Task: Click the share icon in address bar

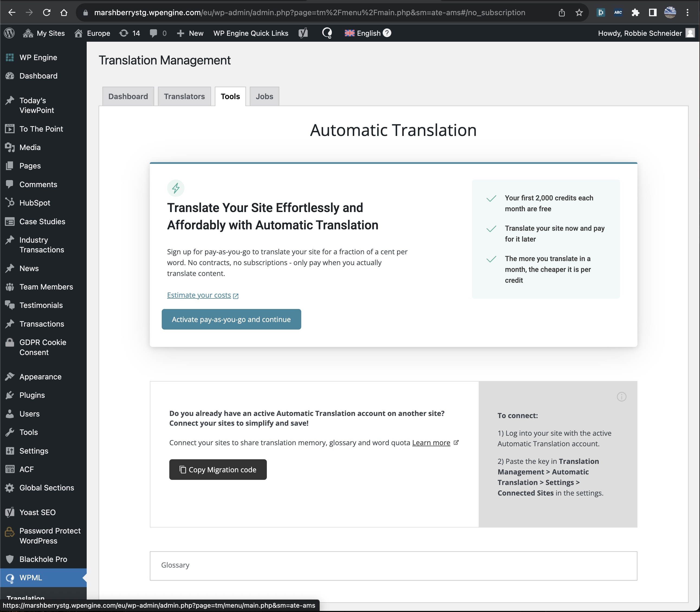Action: (x=562, y=13)
